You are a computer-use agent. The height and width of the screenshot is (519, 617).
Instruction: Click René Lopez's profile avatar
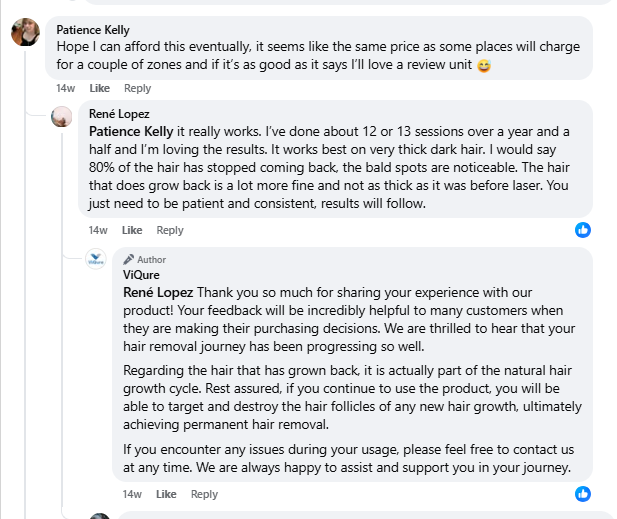(x=62, y=116)
